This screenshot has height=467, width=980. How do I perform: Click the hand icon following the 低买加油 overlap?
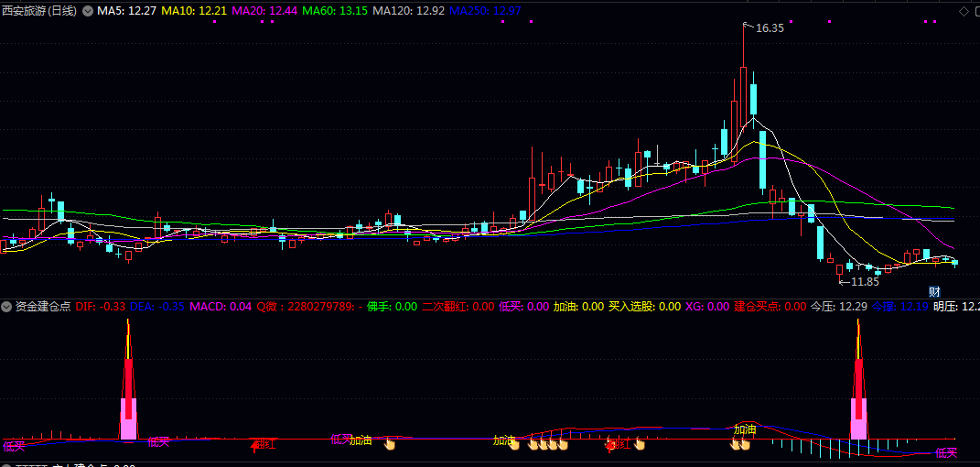tap(390, 444)
